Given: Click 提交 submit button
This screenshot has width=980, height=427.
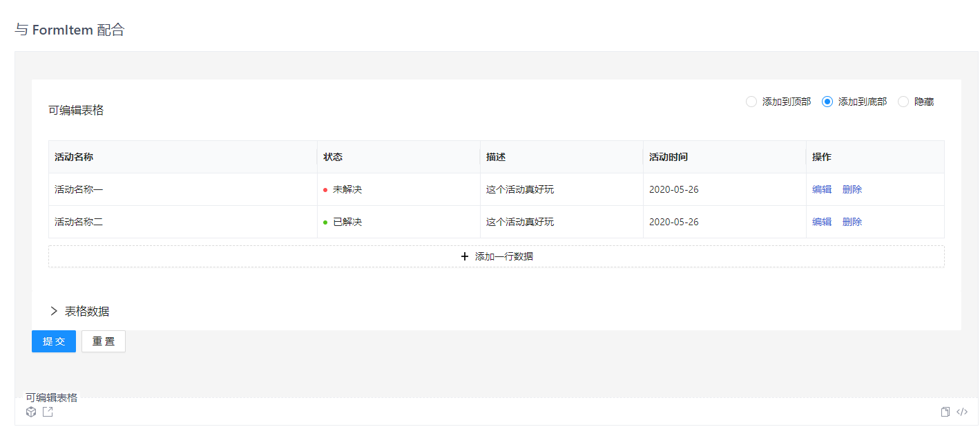Looking at the screenshot, I should click(x=54, y=341).
